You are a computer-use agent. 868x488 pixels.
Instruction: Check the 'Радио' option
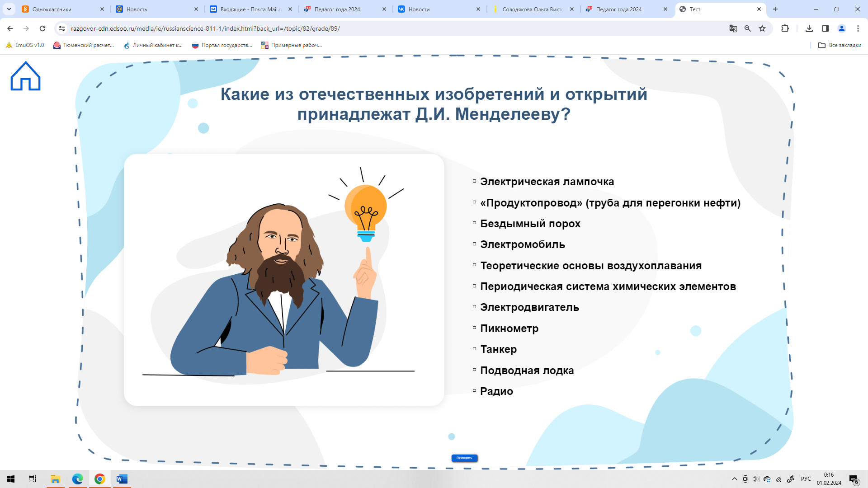[x=474, y=391]
